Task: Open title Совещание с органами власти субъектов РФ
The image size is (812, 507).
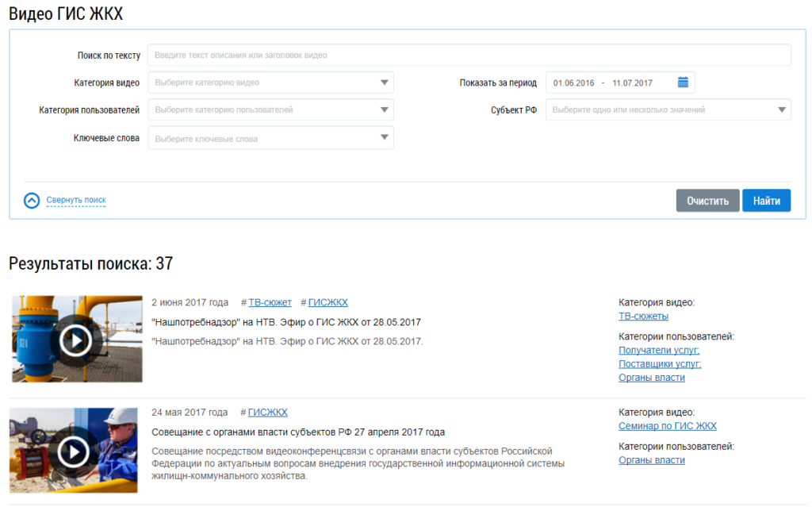Action: [x=298, y=432]
